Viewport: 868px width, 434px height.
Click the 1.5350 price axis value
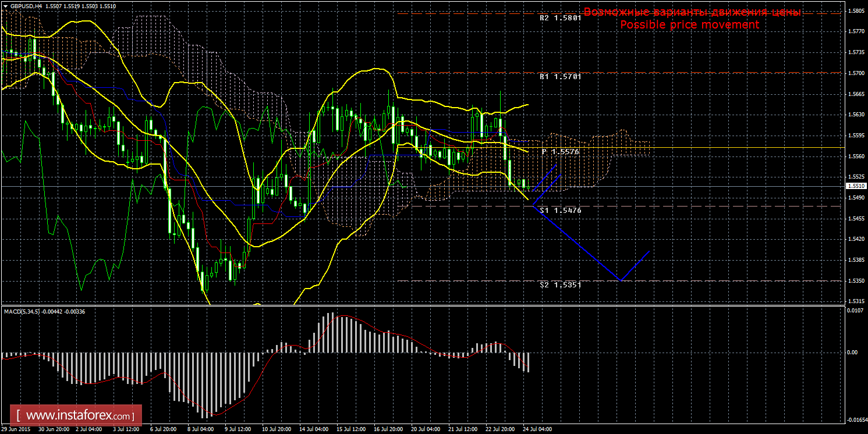pos(855,281)
